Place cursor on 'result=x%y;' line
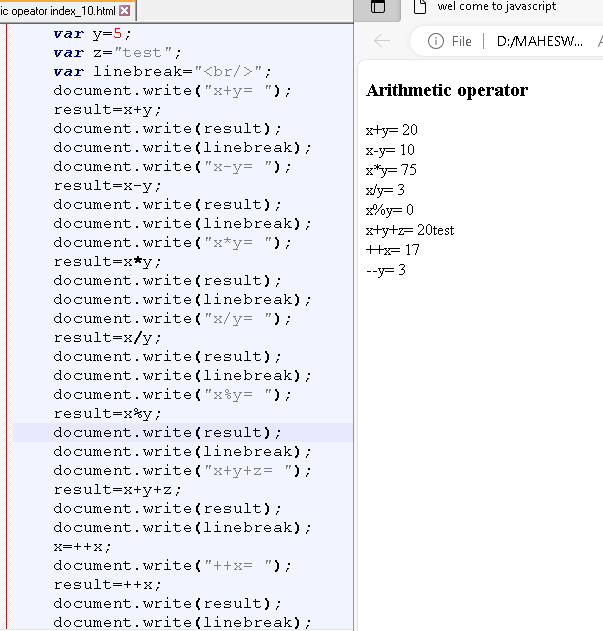The width and height of the screenshot is (603, 631). pos(107,413)
